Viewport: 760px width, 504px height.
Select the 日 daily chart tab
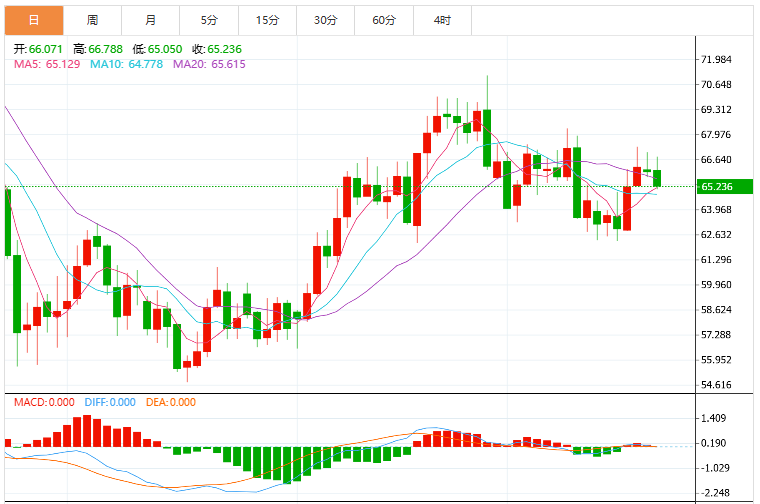(x=34, y=20)
